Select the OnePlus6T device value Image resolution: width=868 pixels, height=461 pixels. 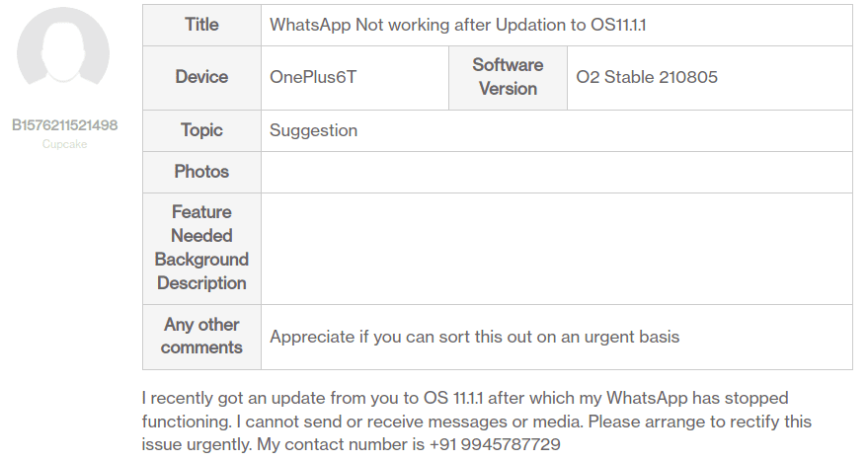[313, 77]
